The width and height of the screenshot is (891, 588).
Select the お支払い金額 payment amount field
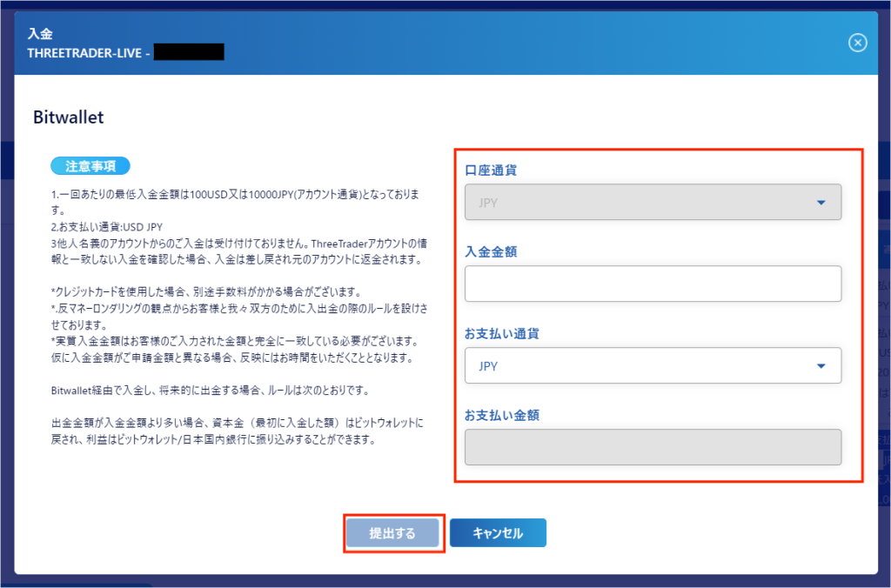[653, 446]
